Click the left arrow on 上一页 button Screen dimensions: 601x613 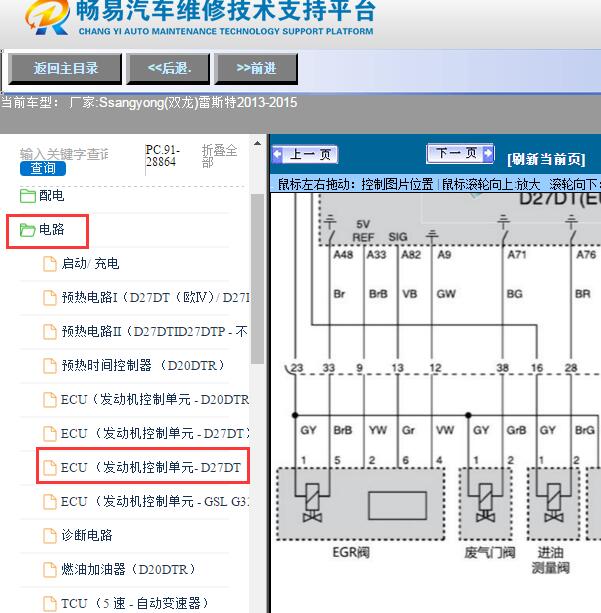click(x=277, y=154)
